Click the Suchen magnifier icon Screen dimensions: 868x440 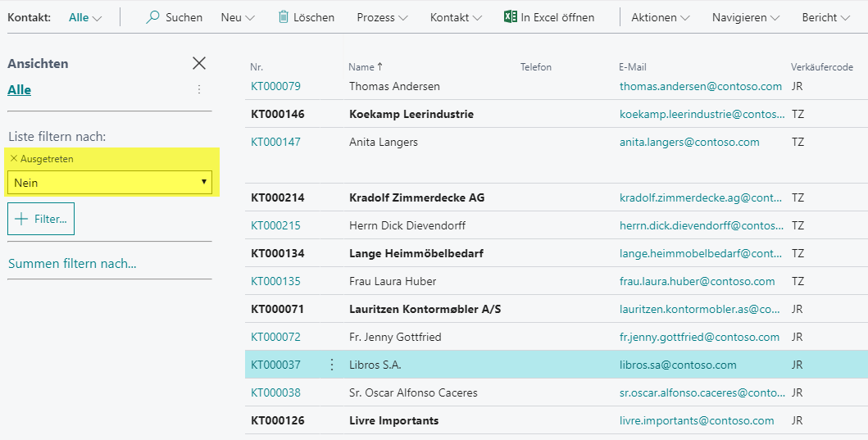[152, 17]
